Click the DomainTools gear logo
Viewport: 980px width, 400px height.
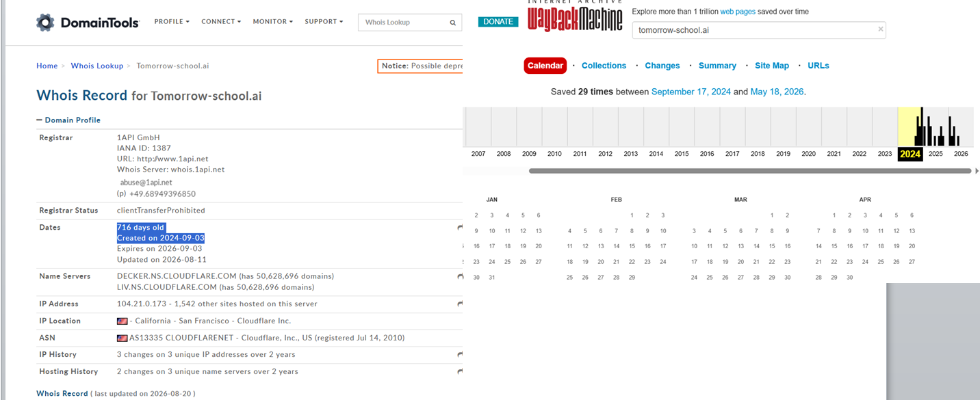click(x=45, y=23)
